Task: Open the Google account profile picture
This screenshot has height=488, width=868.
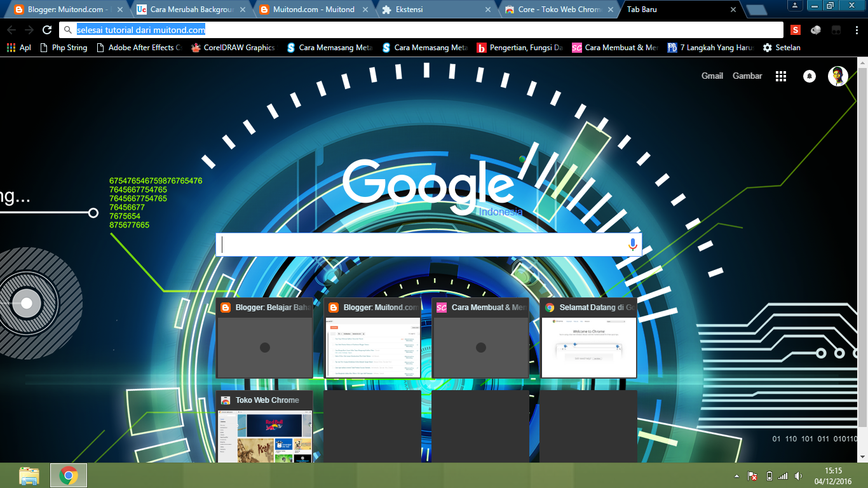Action: pyautogui.click(x=838, y=76)
